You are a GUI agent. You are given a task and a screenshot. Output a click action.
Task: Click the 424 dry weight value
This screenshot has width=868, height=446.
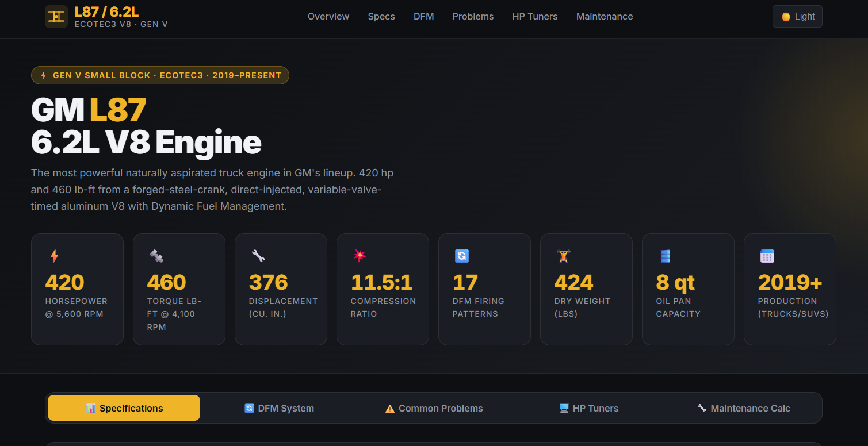click(x=573, y=282)
